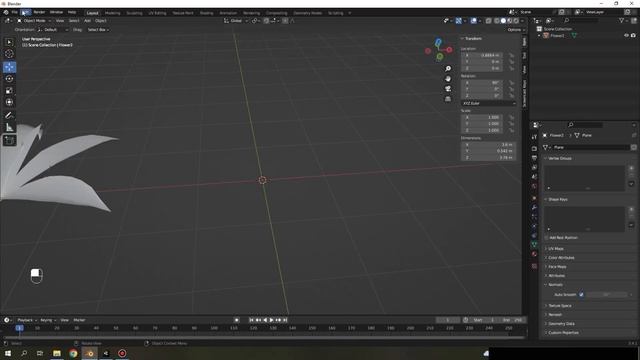Open the Texture properties checker tab
The height and width of the screenshot is (360, 640).
[534, 266]
